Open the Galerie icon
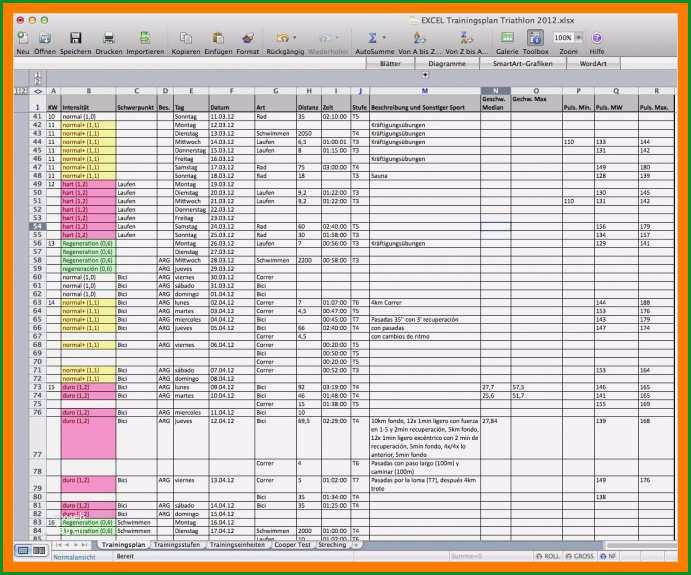Image resolution: width=691 pixels, height=575 pixels. point(508,38)
